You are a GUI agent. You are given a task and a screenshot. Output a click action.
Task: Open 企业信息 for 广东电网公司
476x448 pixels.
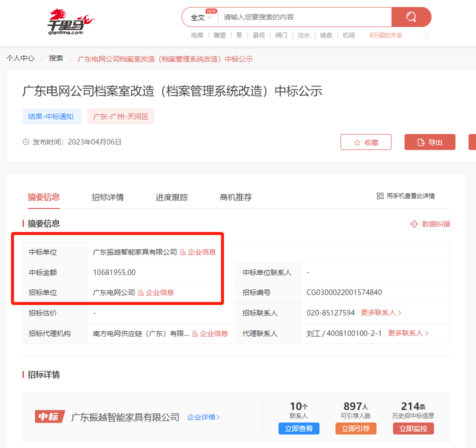(160, 292)
